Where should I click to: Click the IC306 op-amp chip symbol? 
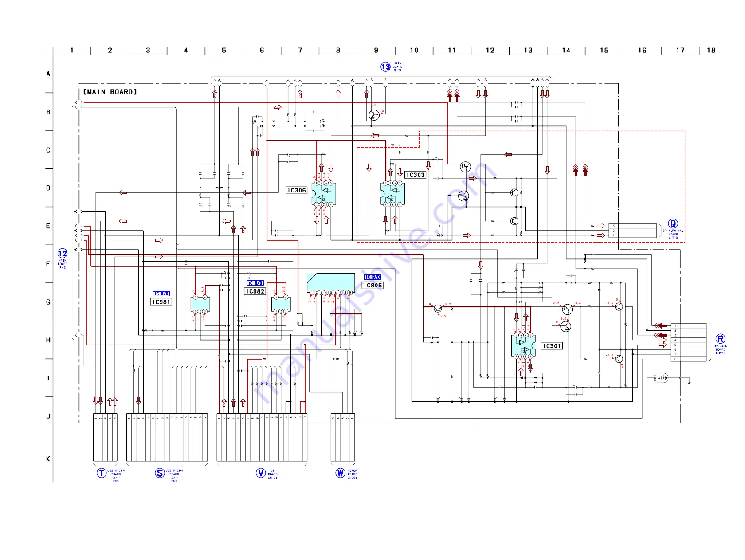click(324, 194)
